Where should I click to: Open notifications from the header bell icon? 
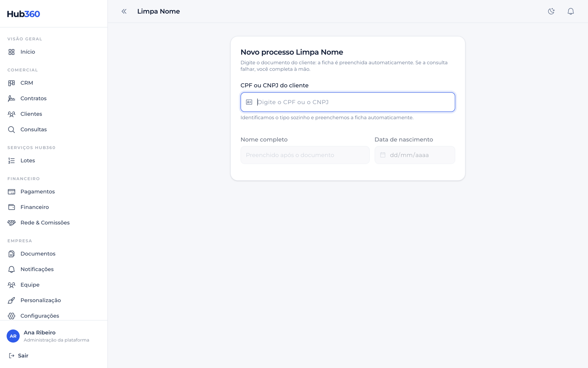coord(571,11)
